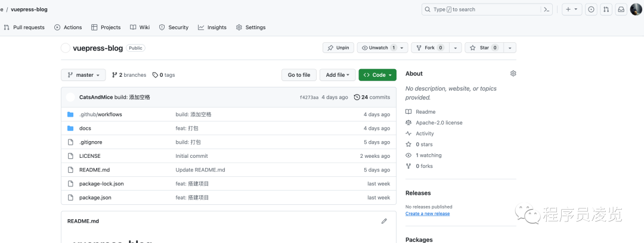Screen dimensions: 644x243
Task: Click the .gitignore file icon
Action: (70, 142)
